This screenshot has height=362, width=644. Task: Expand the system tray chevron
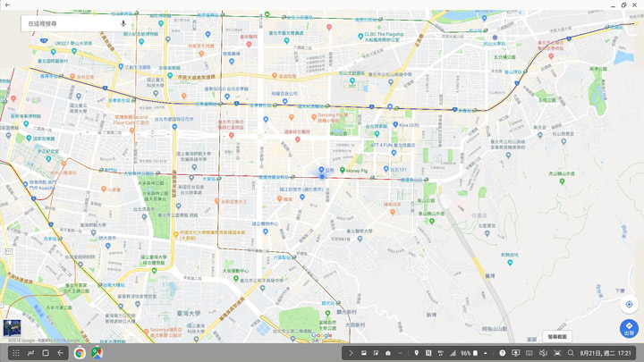click(351, 353)
